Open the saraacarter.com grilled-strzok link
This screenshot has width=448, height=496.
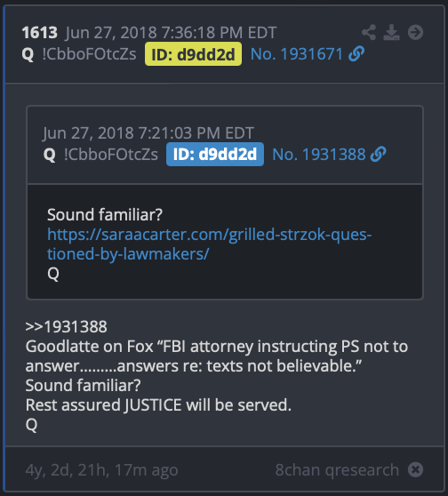[x=209, y=244]
